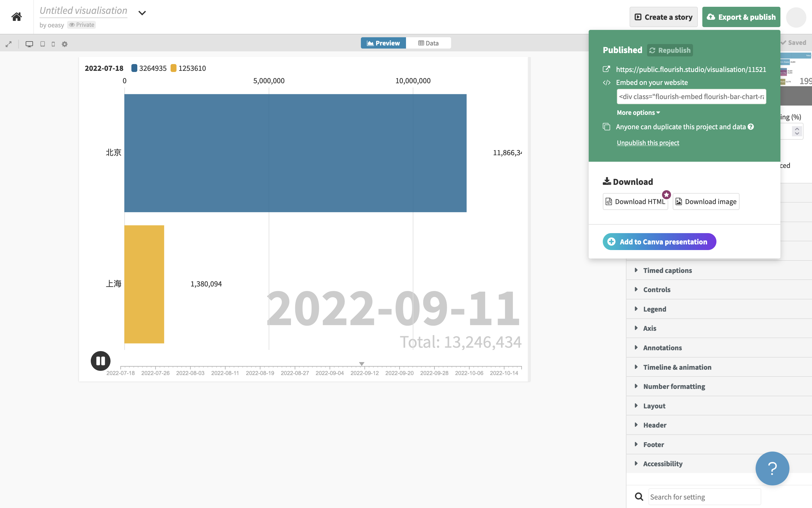Select the Data tab
Screen dimensions: 812x508
tap(429, 43)
